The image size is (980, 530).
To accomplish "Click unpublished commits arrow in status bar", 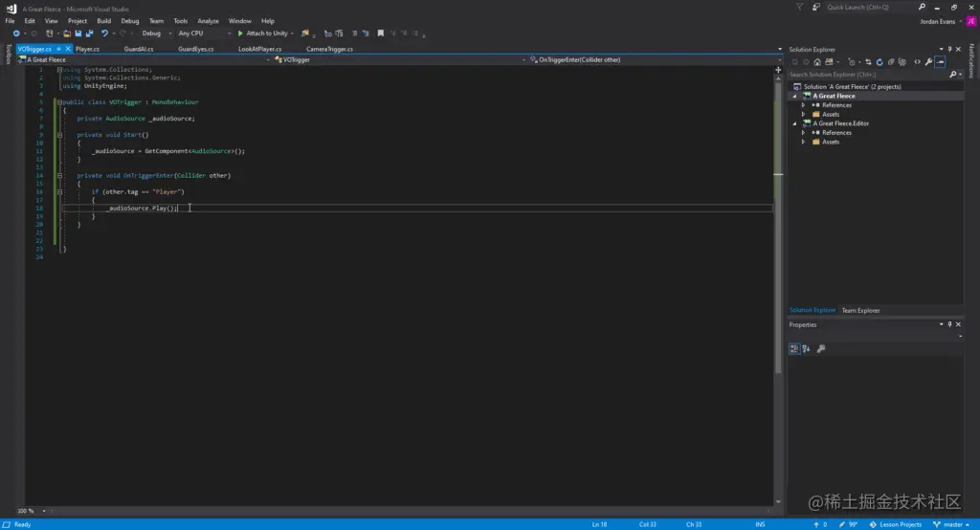I will [x=820, y=524].
